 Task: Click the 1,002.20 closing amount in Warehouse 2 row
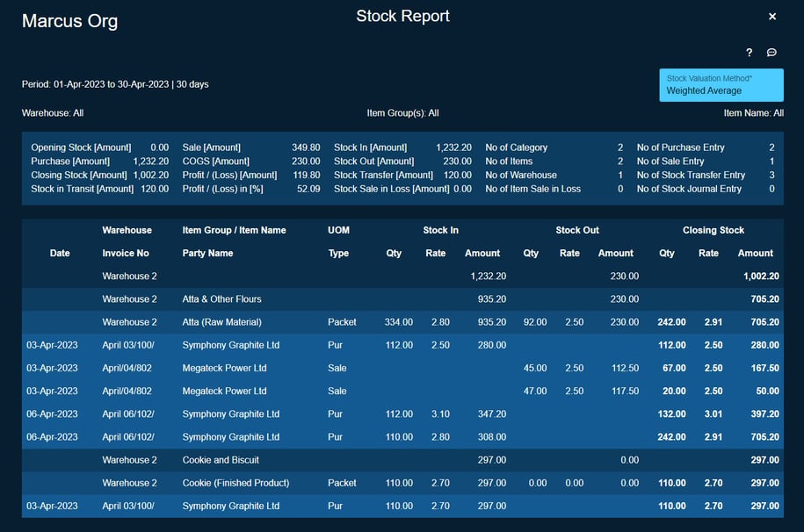click(x=761, y=276)
